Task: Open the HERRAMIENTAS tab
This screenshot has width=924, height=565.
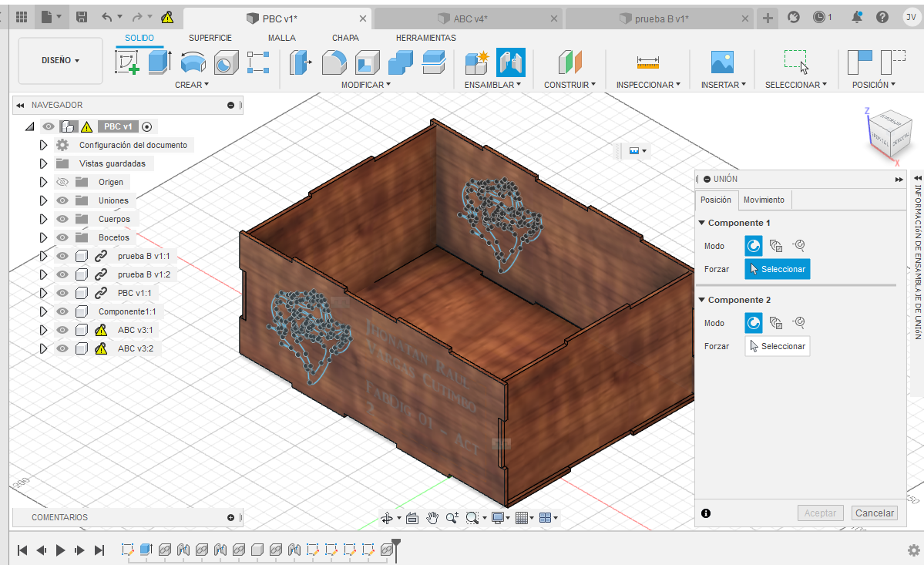Action: (426, 38)
